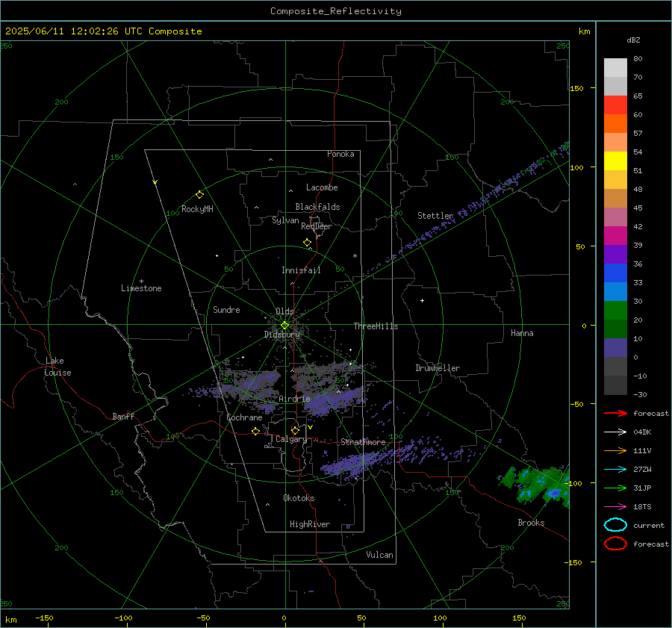The width and height of the screenshot is (672, 628).
Task: Click the Limestone label
Action: click(x=141, y=288)
